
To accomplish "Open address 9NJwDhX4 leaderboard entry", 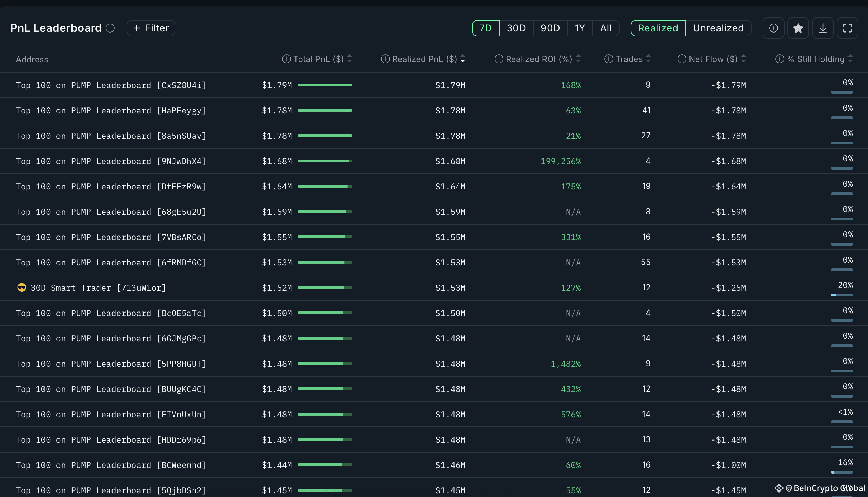I will [x=111, y=161].
